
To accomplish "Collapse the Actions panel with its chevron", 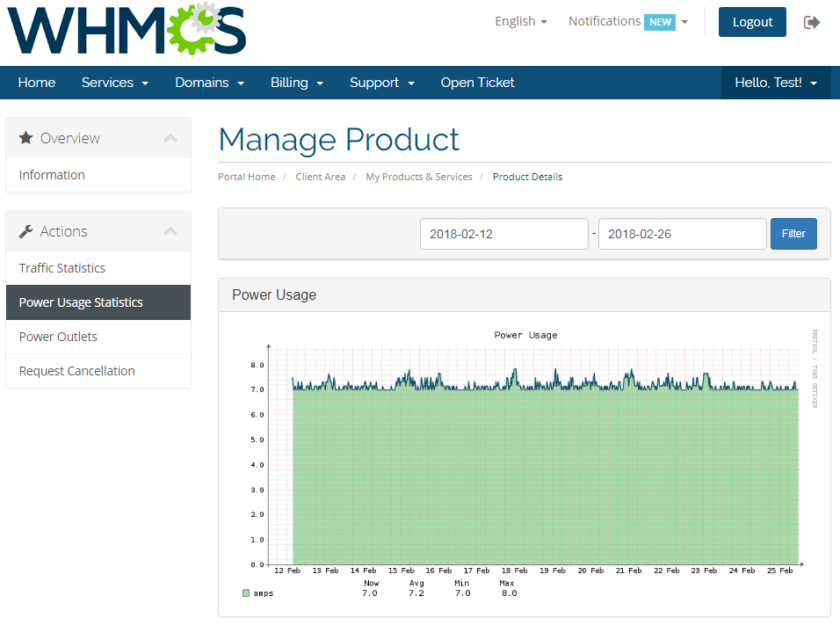I will 170,231.
